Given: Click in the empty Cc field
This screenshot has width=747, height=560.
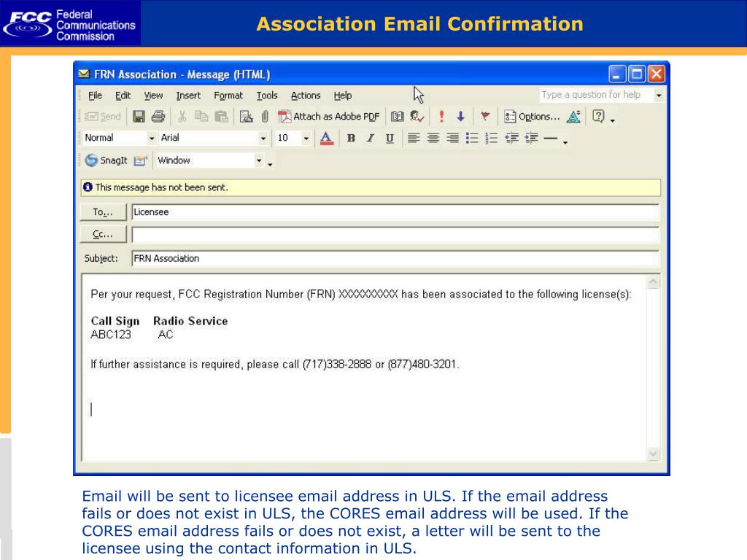Looking at the screenshot, I should point(395,234).
